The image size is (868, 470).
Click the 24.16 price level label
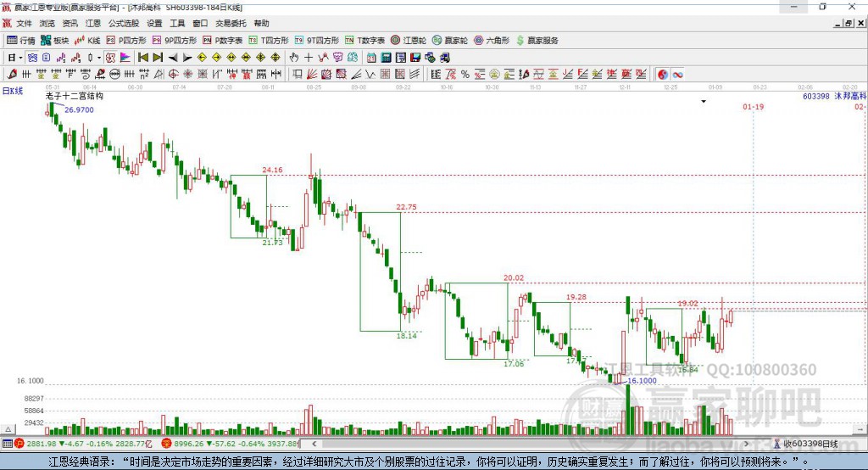(272, 170)
